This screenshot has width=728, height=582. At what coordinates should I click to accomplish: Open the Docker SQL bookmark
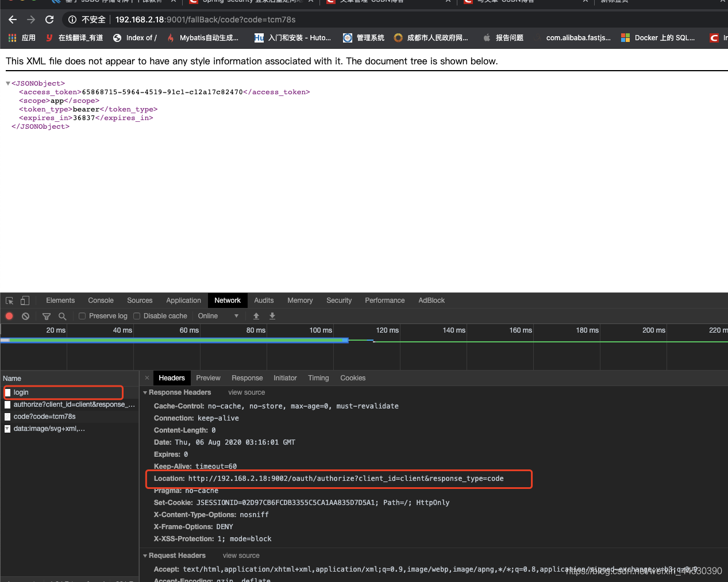658,38
